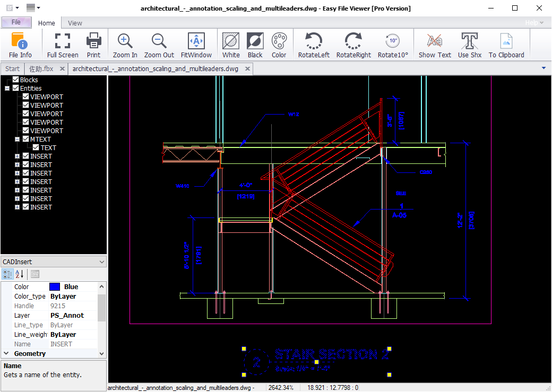Uncheck the MTEXT entity checkbox
This screenshot has width=552, height=392.
25,139
